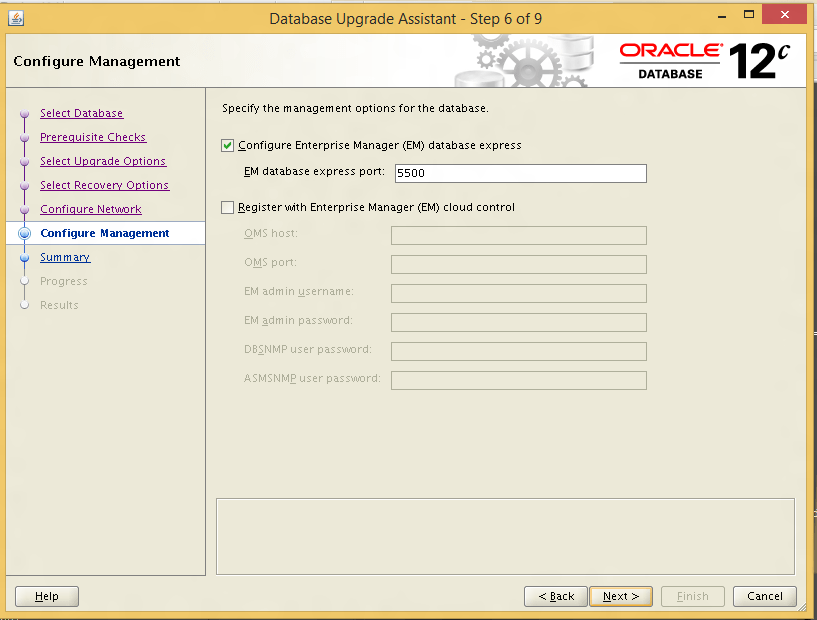Proceed with the Next button

click(x=621, y=596)
